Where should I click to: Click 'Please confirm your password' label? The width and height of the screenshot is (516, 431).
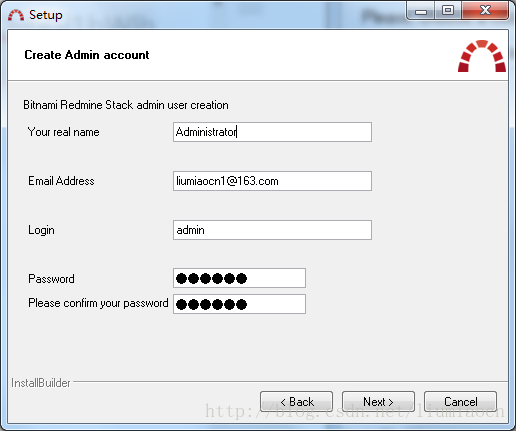point(98,303)
